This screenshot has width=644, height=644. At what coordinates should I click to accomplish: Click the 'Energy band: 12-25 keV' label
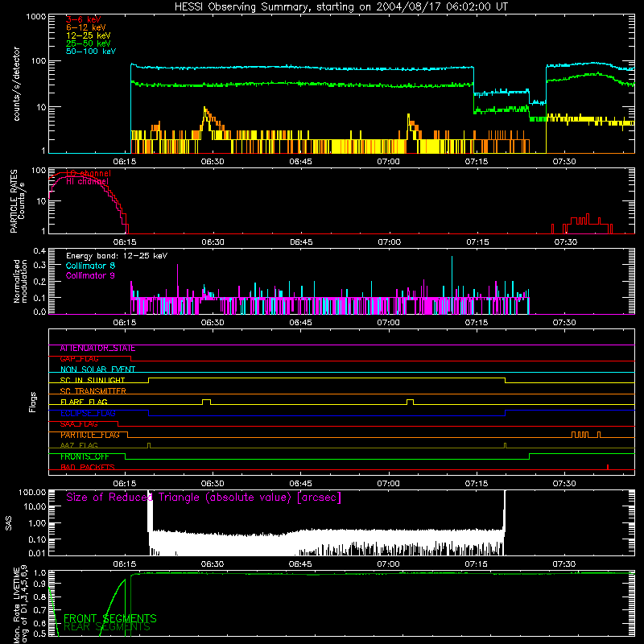pos(117,256)
